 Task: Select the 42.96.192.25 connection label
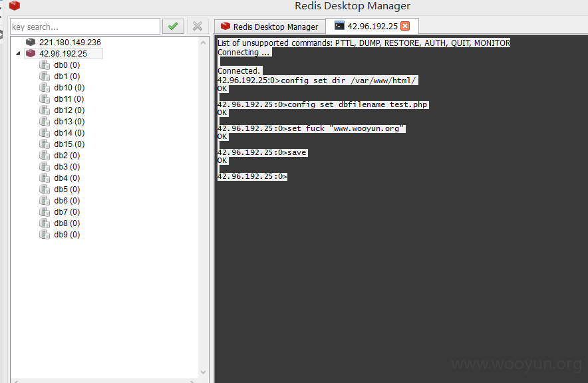[x=63, y=54]
